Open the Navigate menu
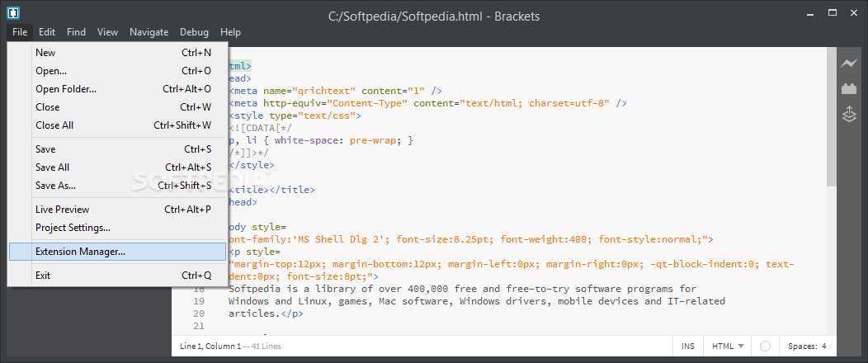868x363 pixels. pyautogui.click(x=149, y=32)
